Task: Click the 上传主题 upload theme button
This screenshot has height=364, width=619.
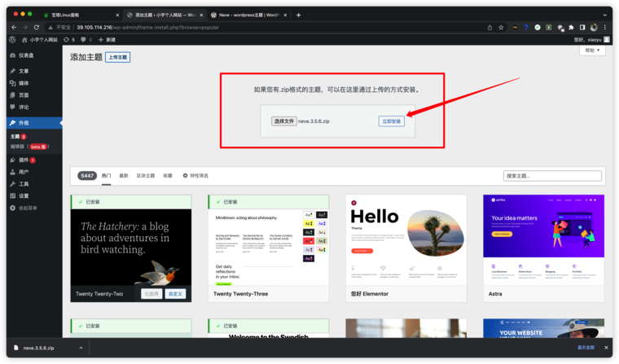Action: 117,57
